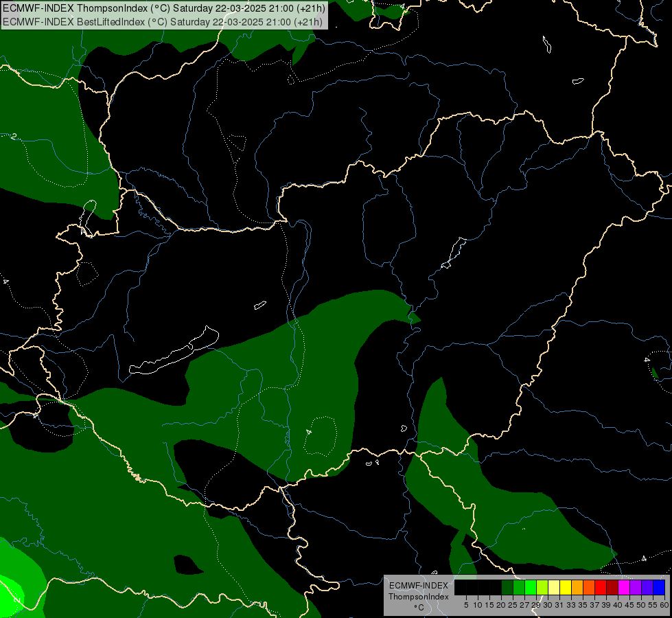Choose the orange 33–35 legend swatch
This screenshot has height=618, width=672.
[x=577, y=587]
